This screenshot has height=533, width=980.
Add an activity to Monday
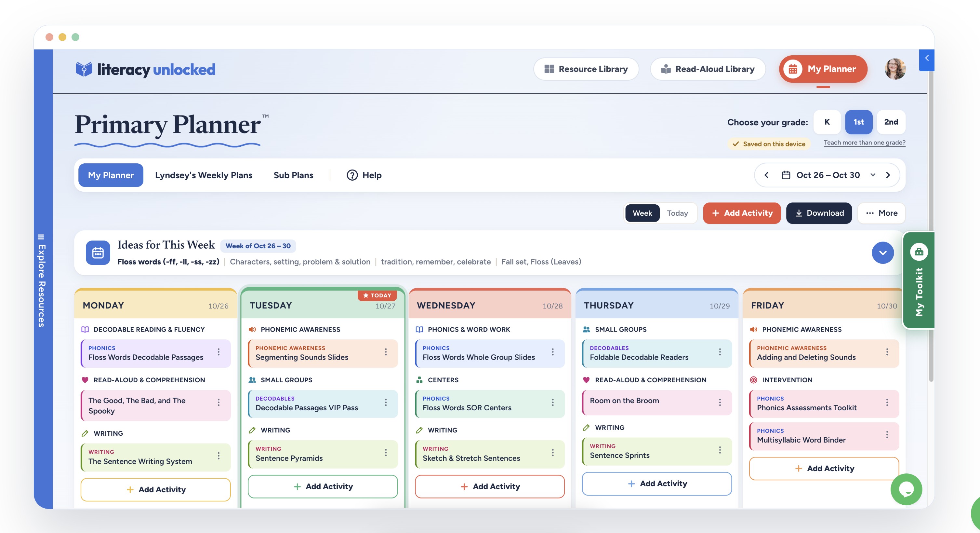click(x=155, y=490)
